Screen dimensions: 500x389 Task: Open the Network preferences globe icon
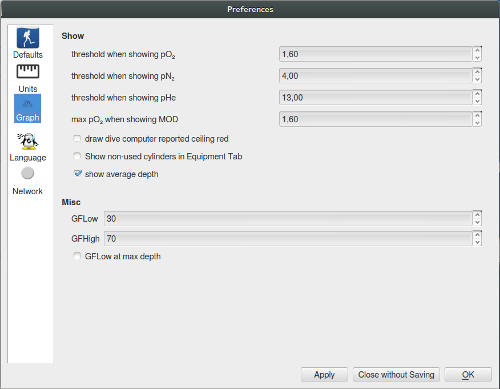click(x=27, y=173)
